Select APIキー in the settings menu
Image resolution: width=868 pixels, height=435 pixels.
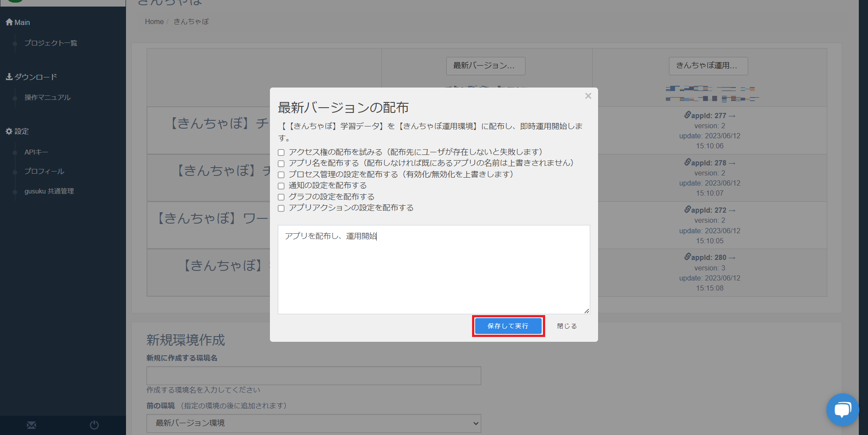36,152
